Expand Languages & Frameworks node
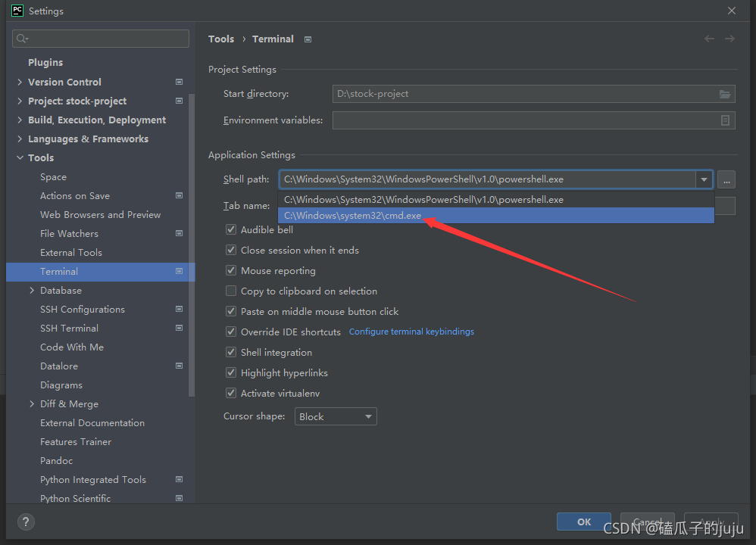The height and width of the screenshot is (545, 756). 20,139
